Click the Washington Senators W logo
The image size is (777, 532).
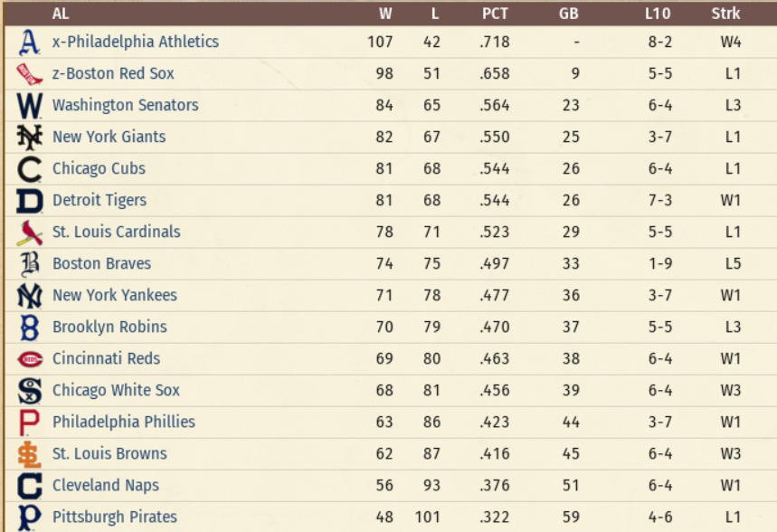coord(30,106)
